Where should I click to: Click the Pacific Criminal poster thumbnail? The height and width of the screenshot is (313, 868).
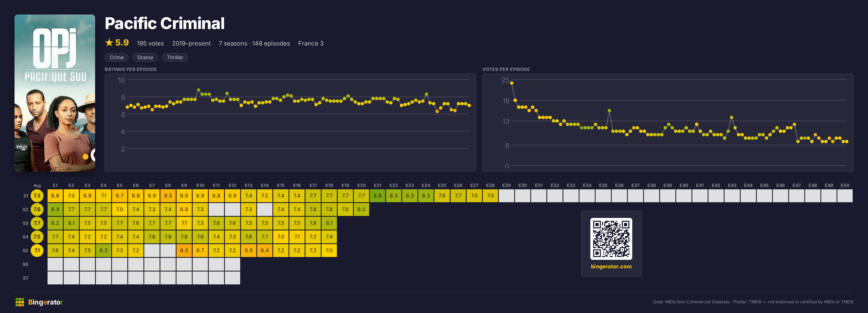click(55, 93)
